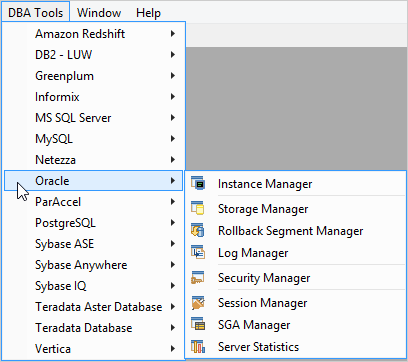Expand the DB2 - LUW submenu arrow
The width and height of the screenshot is (408, 362).
(173, 55)
